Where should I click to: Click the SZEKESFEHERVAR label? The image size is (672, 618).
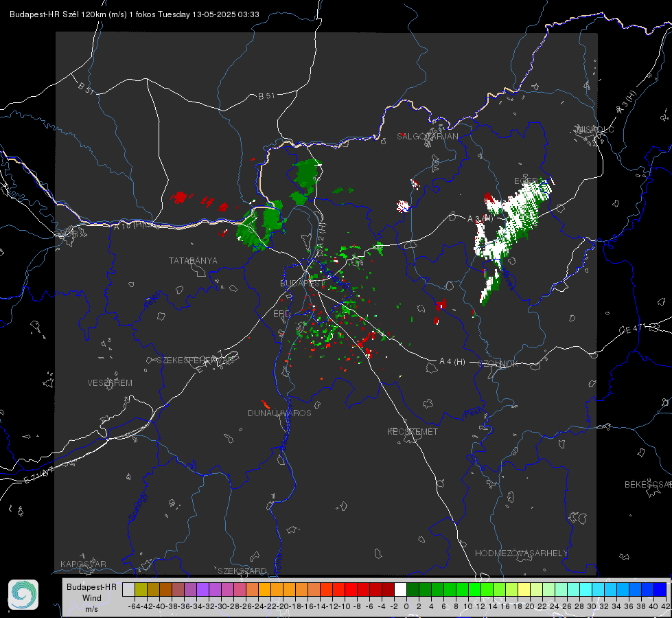tap(195, 360)
